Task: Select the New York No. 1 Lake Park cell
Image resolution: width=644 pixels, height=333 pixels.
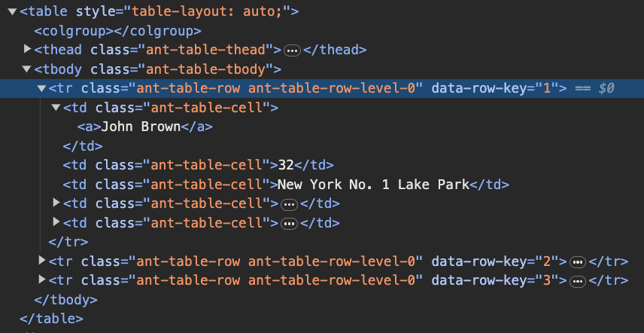Action: (x=286, y=185)
